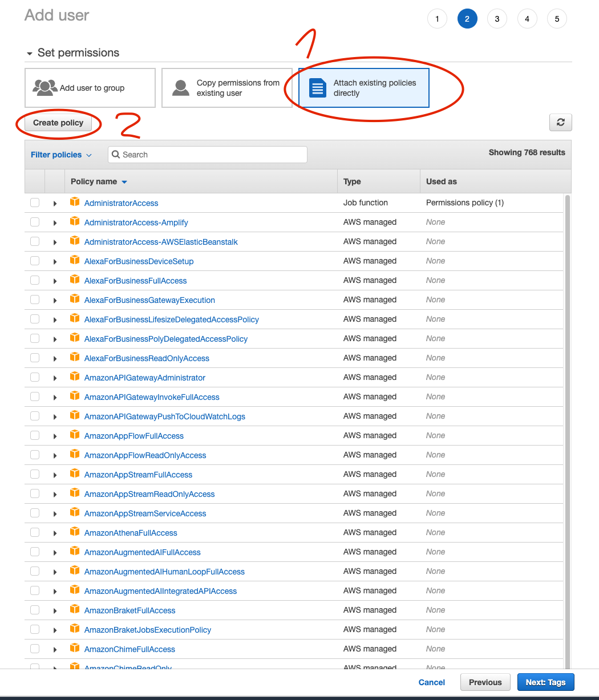Collapse the Set permissions section
This screenshot has height=700, width=599.
(30, 53)
